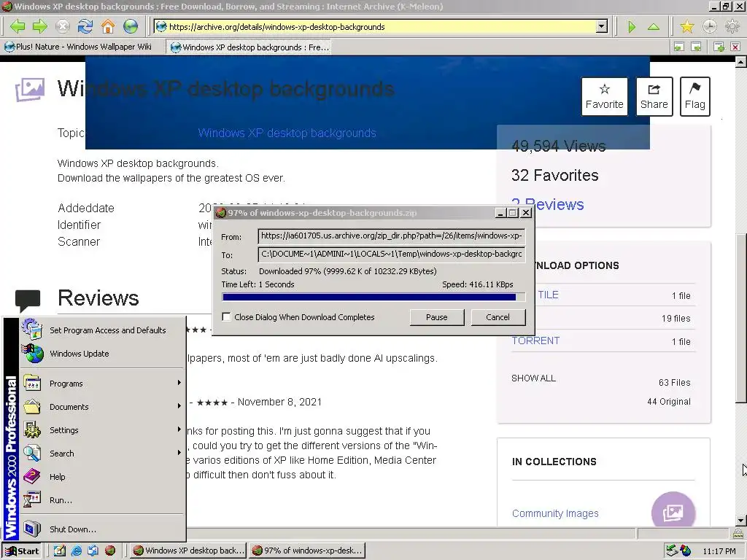This screenshot has height=560, width=747.
Task: Focus the URL address field
Action: pos(376,27)
